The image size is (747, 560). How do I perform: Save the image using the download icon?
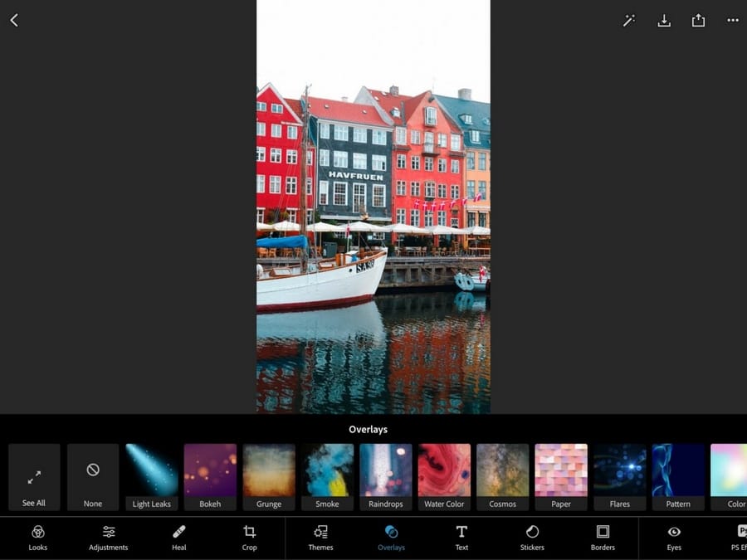[x=664, y=20]
